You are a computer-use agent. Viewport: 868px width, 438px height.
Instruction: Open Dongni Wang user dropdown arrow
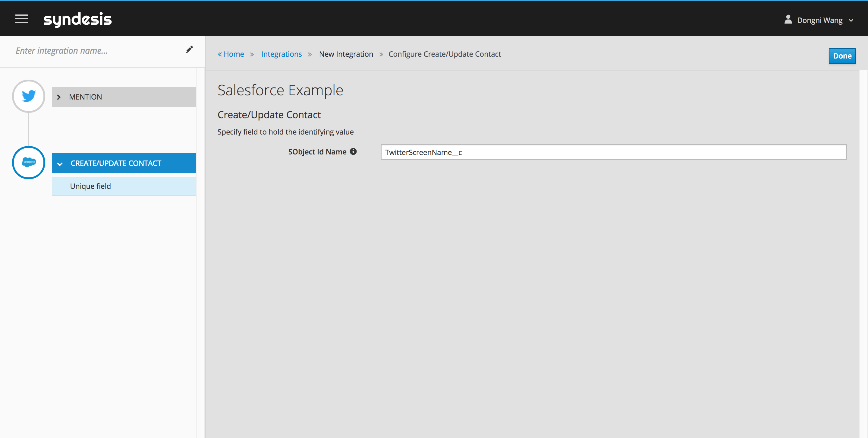tap(851, 21)
